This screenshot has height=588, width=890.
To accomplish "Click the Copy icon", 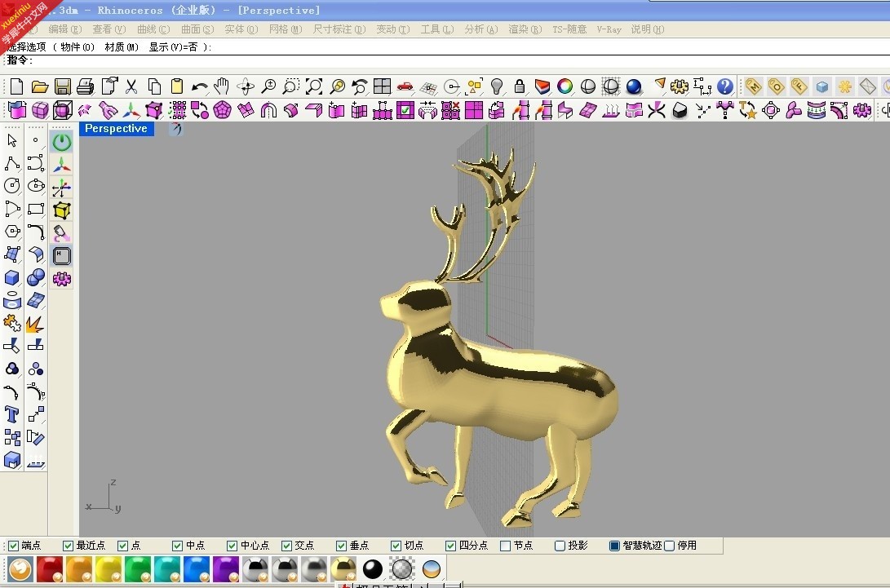I will point(154,86).
